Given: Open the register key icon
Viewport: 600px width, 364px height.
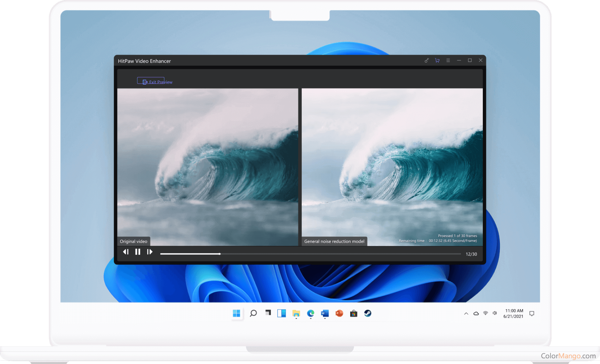Looking at the screenshot, I should (x=427, y=61).
